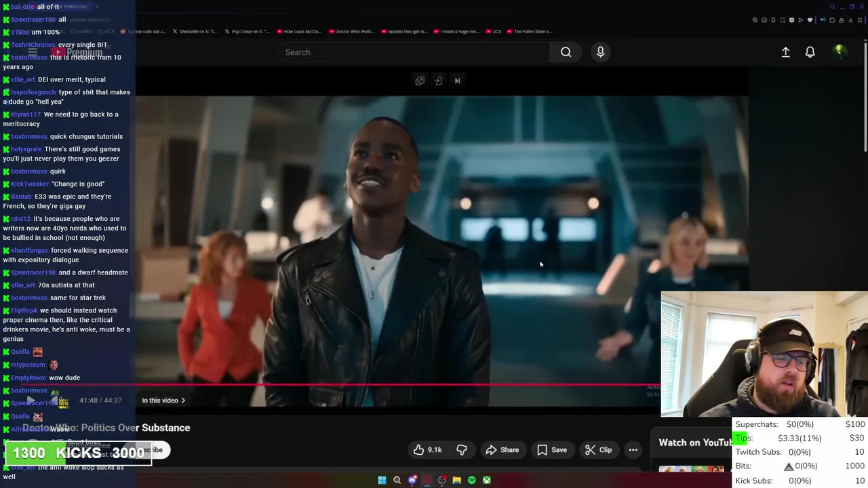Click chat user 'Kiyran117'

point(26,115)
